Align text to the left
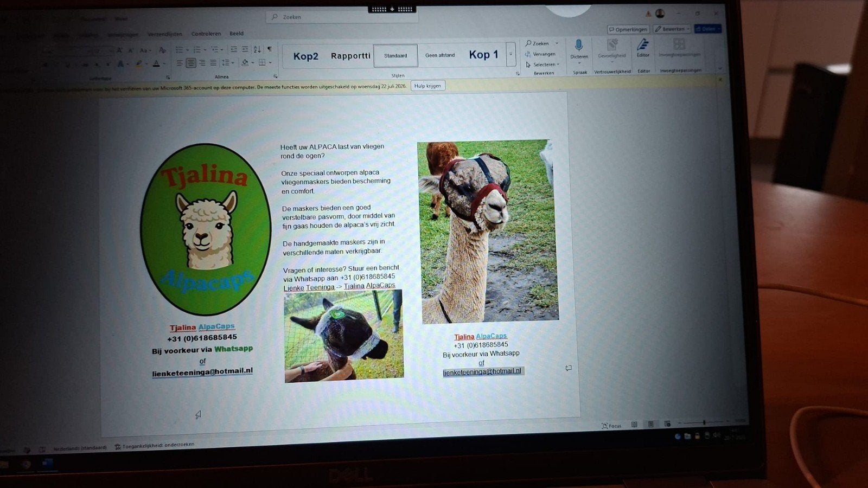This screenshot has width=868, height=488. click(x=180, y=63)
